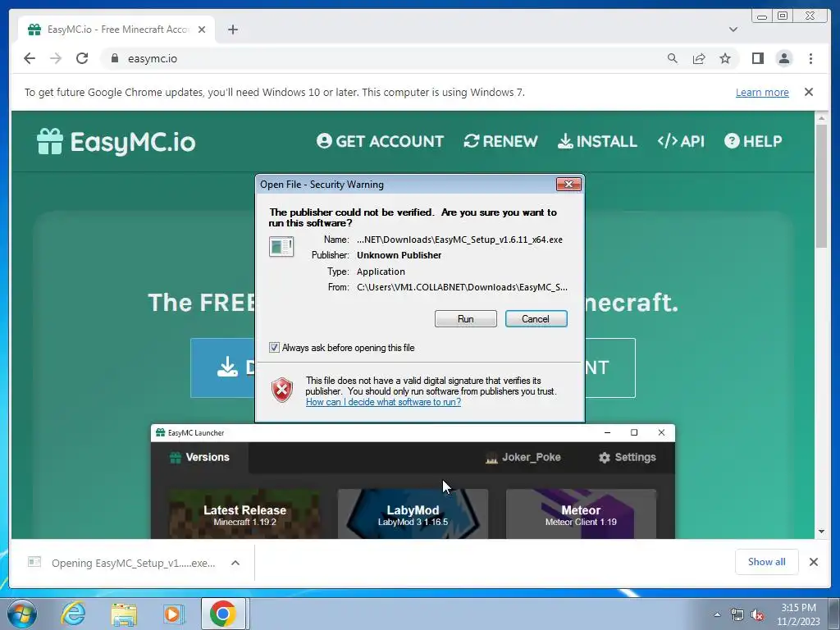The height and width of the screenshot is (630, 840).
Task: Click Show all downloads button
Action: tap(767, 562)
